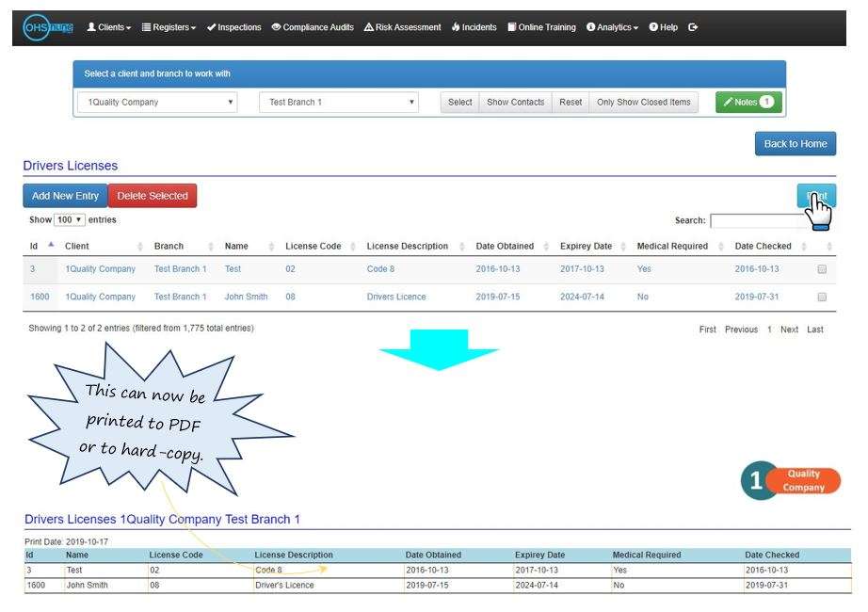Open the Show 100 entries dropdown
The height and width of the screenshot is (612, 868).
[70, 220]
